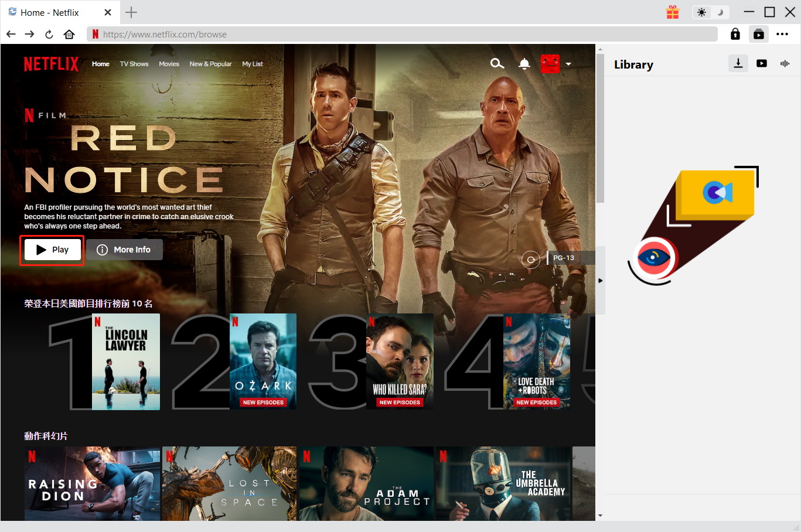The height and width of the screenshot is (532, 801).
Task: Collapse the browser panel using right-edge arrow
Action: click(x=601, y=280)
